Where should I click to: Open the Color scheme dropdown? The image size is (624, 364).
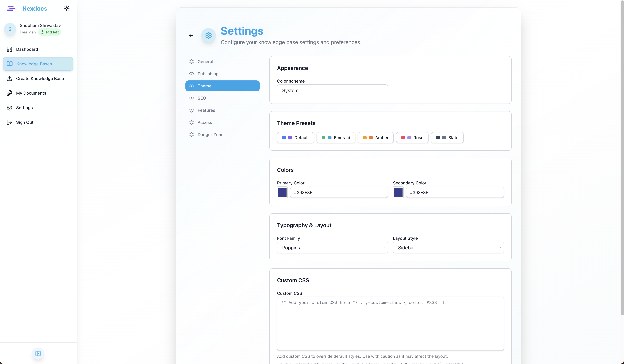pyautogui.click(x=332, y=90)
